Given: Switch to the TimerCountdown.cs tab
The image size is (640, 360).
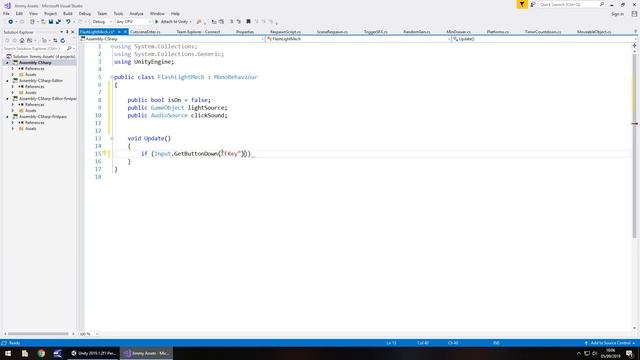Looking at the screenshot, I should tap(543, 32).
